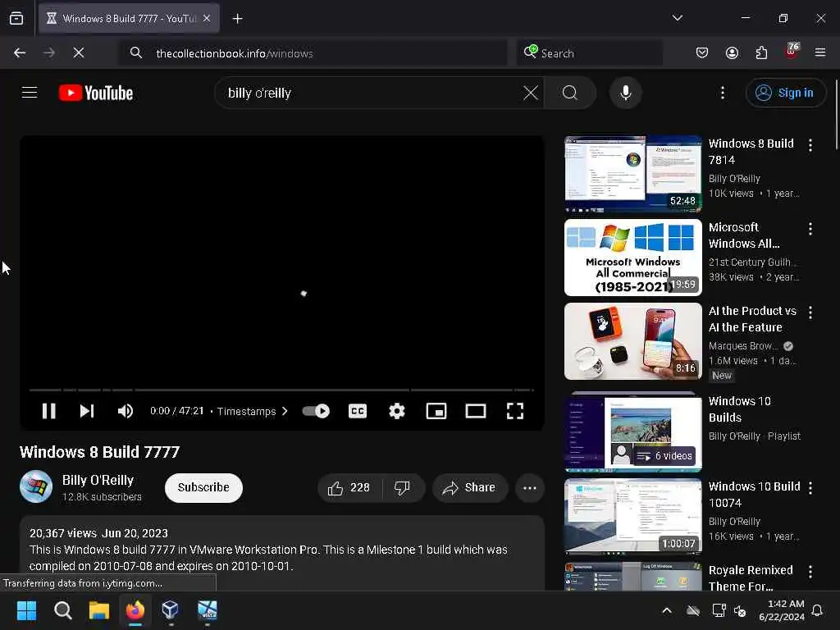The image size is (840, 630).
Task: Open the Windows 10 Builds playlist
Action: (x=632, y=433)
